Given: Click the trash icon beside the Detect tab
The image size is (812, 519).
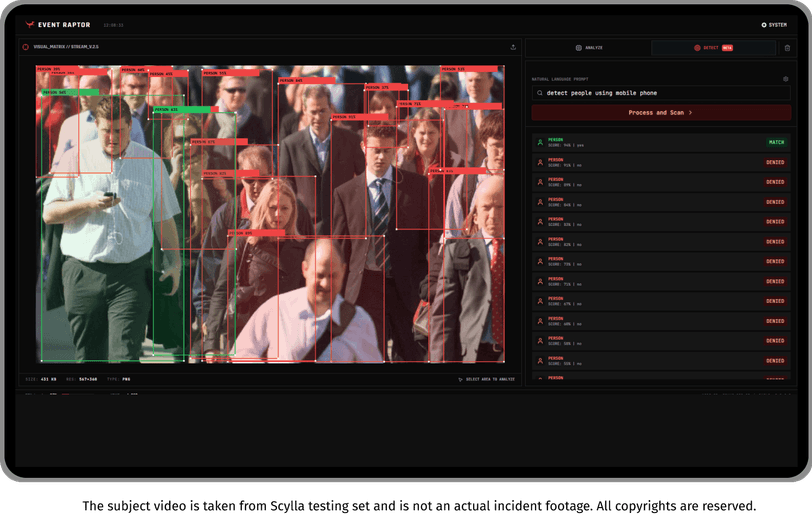Looking at the screenshot, I should pos(787,48).
